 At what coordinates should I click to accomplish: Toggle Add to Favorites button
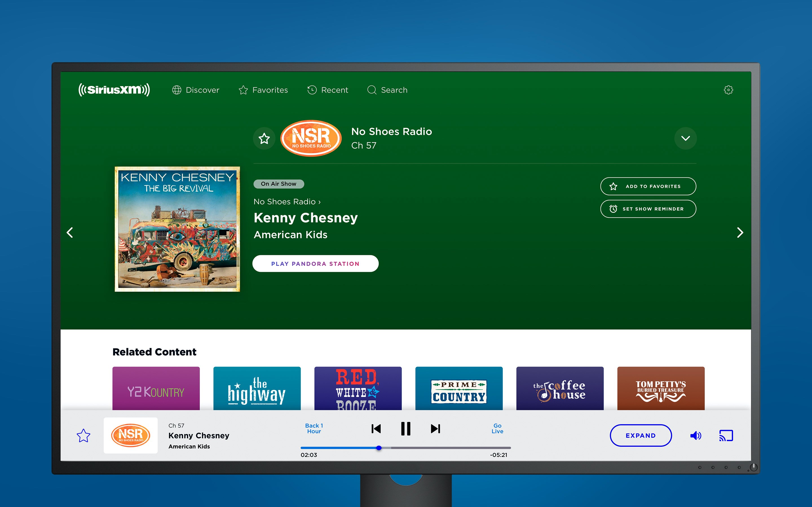coord(648,186)
